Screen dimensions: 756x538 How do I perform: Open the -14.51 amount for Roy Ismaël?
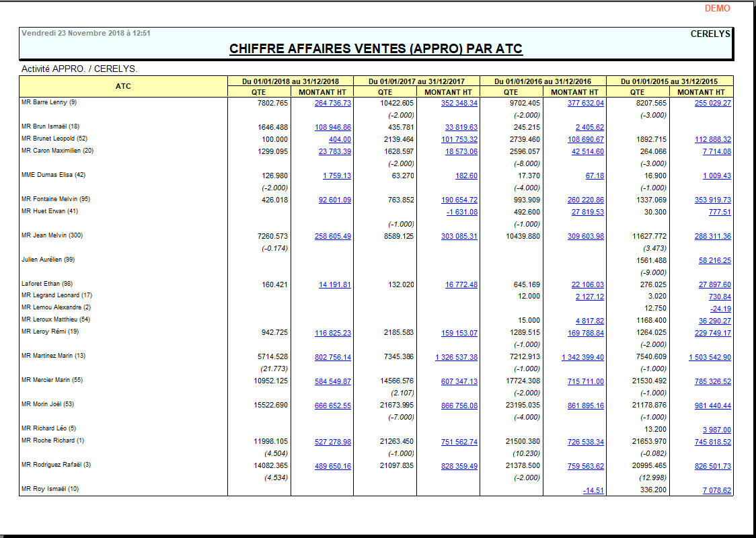click(x=593, y=490)
